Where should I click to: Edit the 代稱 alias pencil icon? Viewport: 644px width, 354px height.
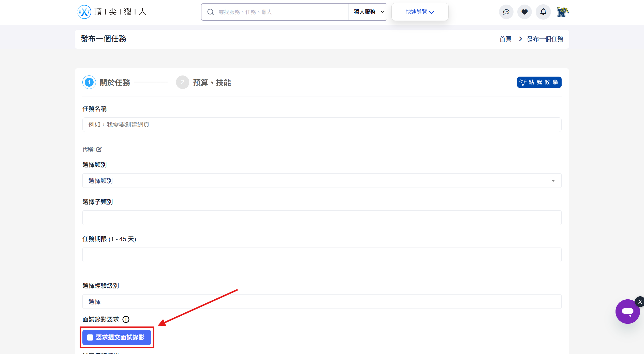(x=99, y=149)
